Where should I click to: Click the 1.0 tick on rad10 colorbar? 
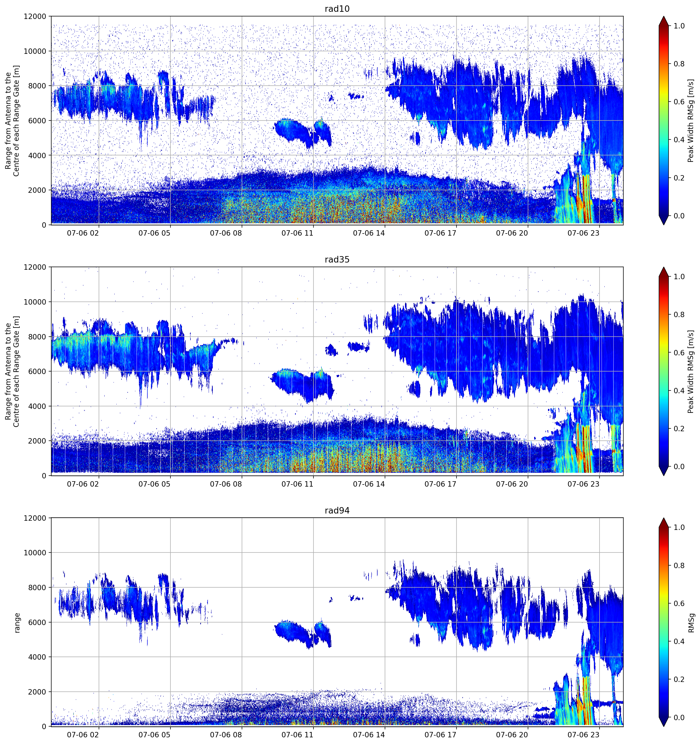tap(679, 26)
